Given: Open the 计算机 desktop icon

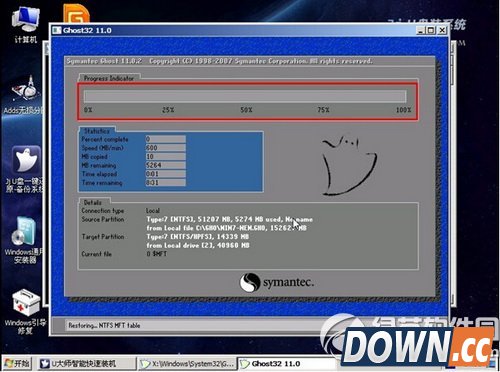Looking at the screenshot, I should tap(25, 25).
